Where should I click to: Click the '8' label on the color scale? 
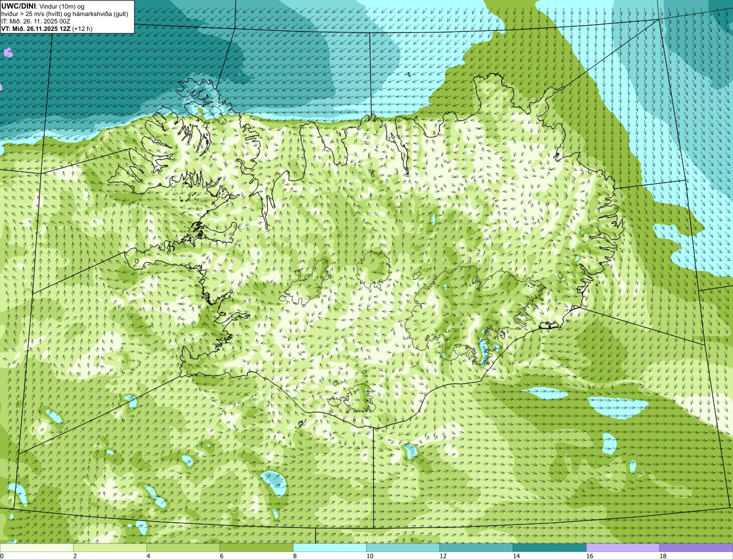coord(295,556)
